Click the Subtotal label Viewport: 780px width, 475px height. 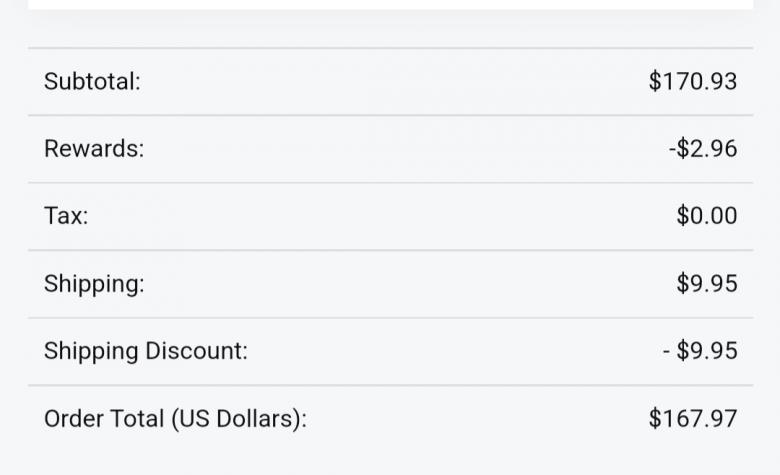[x=92, y=82]
